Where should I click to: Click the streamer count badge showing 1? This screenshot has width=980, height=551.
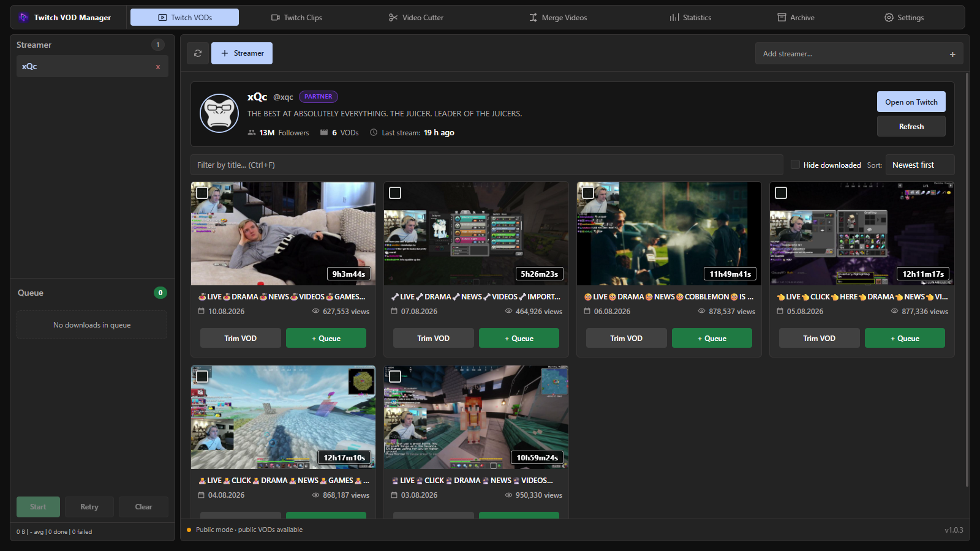pos(158,45)
